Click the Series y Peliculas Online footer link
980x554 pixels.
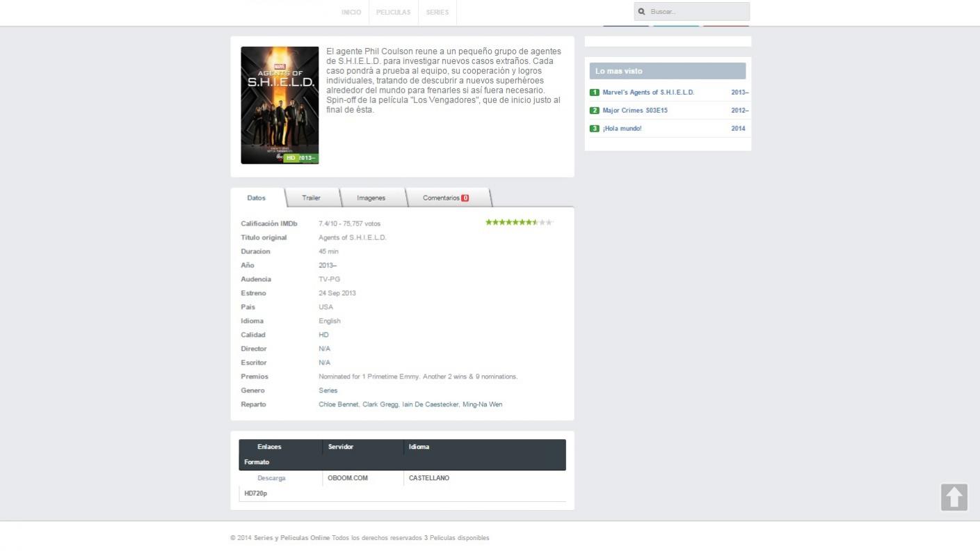pos(291,538)
